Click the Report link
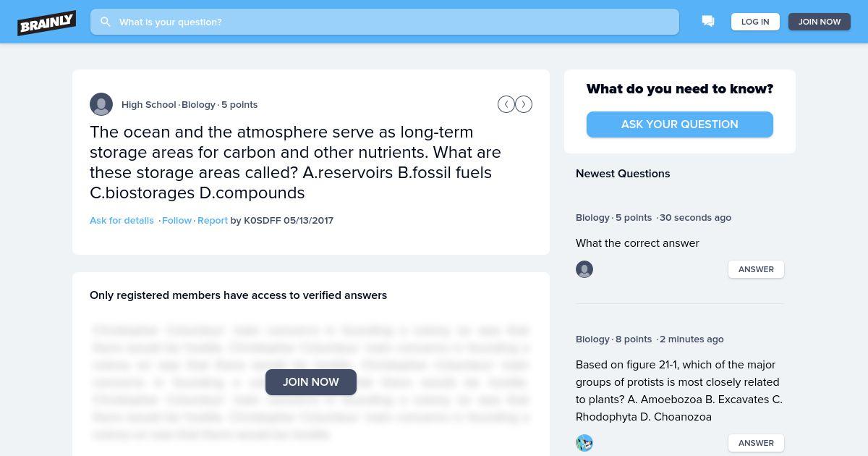868x456 pixels. click(x=213, y=220)
